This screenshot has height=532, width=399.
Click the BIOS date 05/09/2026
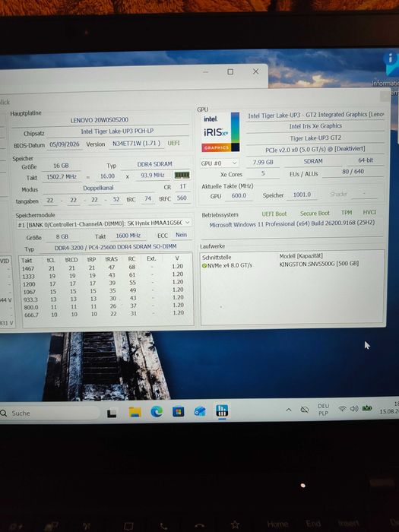click(65, 144)
